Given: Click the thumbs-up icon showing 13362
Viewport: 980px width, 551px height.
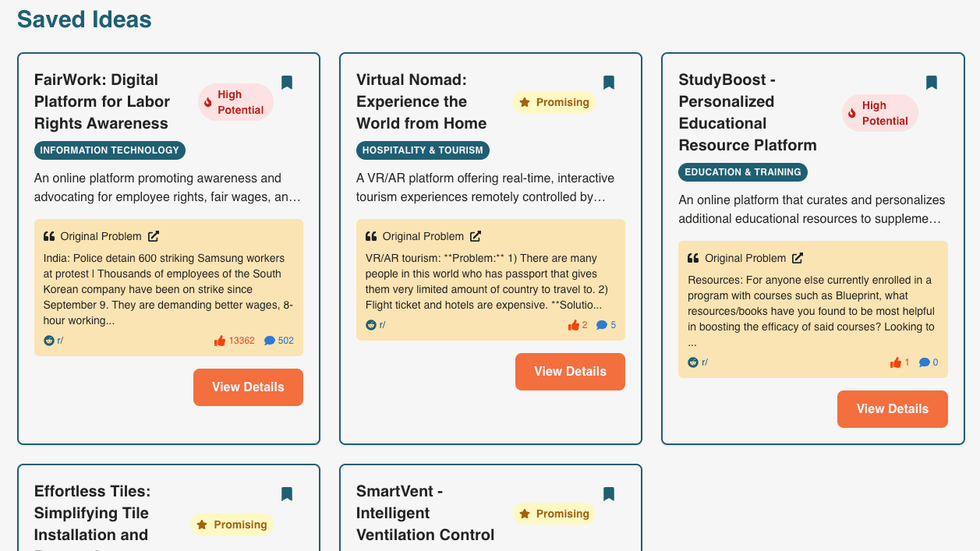Looking at the screenshot, I should [220, 341].
